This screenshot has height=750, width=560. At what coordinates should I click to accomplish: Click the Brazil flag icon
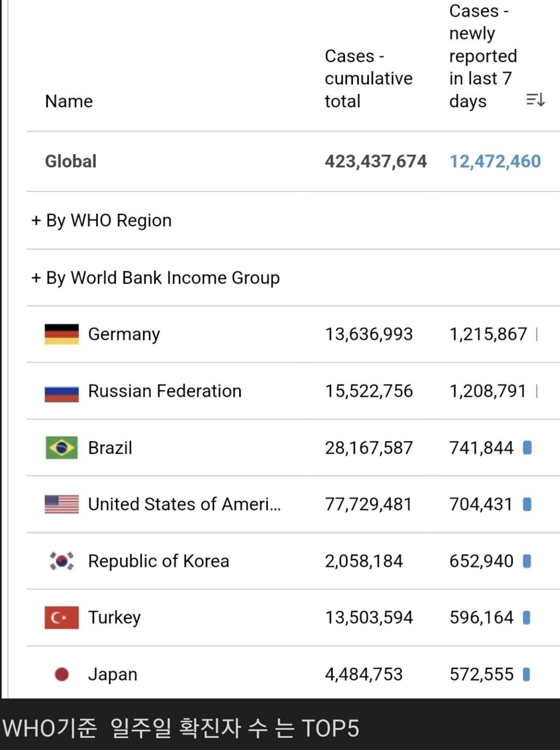62,447
